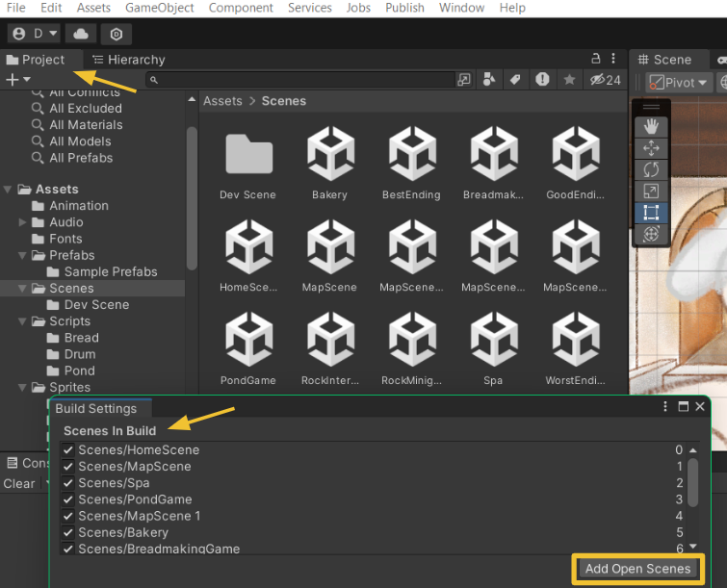This screenshot has height=588, width=727.
Task: Uncheck Scenes/MapScene 1 in build list
Action: (68, 516)
